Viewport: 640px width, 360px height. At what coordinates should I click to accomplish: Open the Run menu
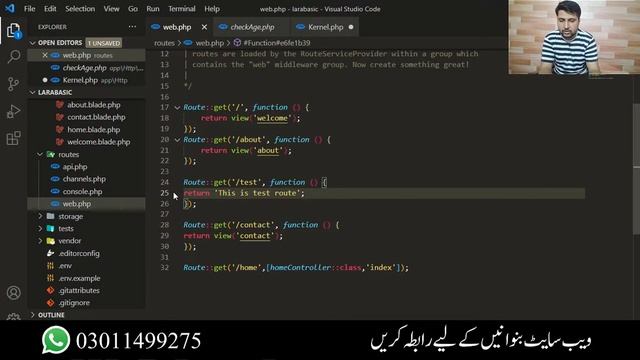[x=153, y=9]
